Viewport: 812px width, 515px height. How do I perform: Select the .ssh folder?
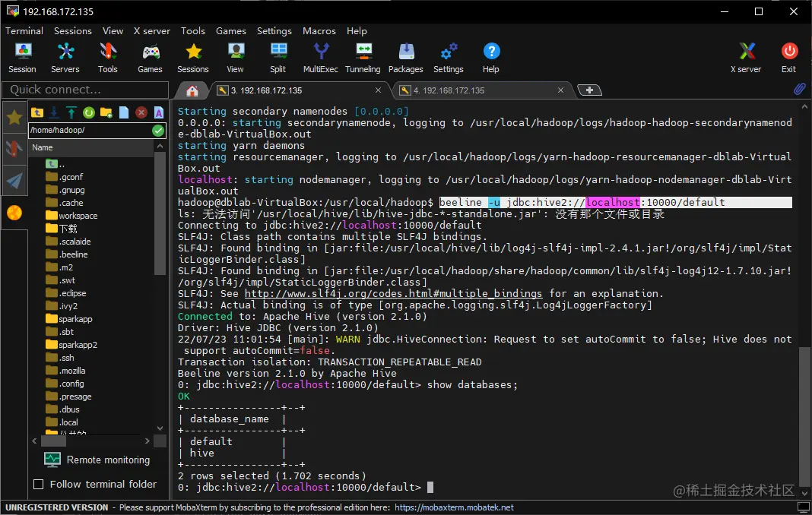pos(60,358)
